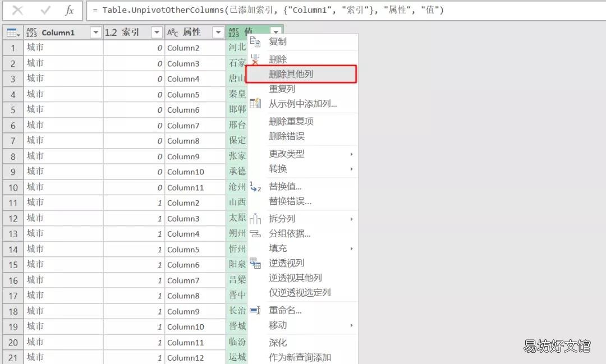Click the delete column icon beside 删除
The height and width of the screenshot is (364, 606).
(x=255, y=59)
